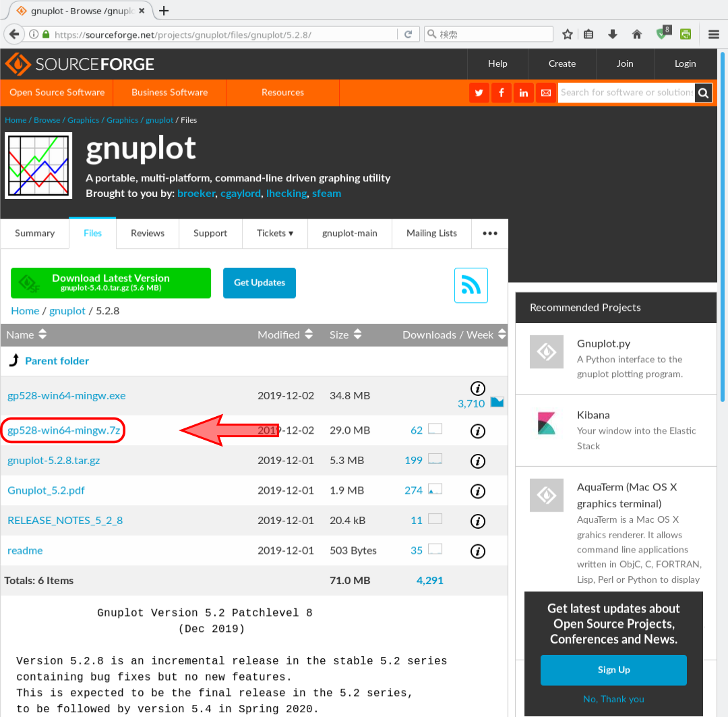
Task: Share via email envelope icon
Action: [546, 93]
